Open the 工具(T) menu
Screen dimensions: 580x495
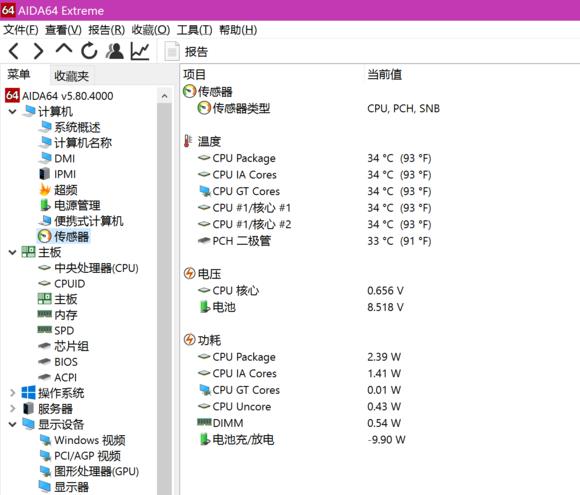(x=195, y=30)
